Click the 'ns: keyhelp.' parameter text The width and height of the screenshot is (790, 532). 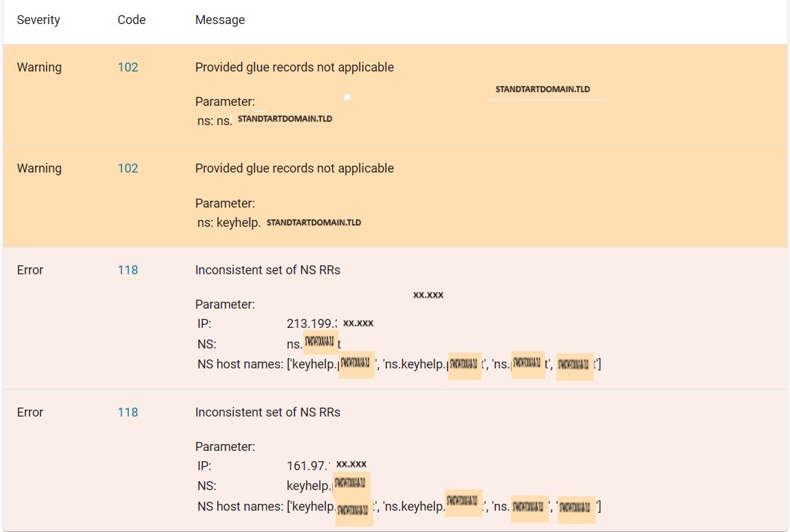(x=229, y=223)
